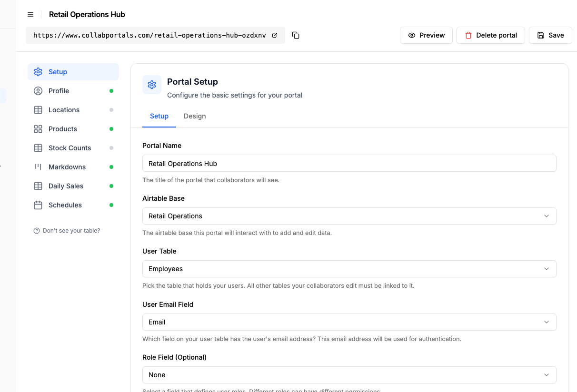Click green status dot beside Schedules
Viewport: 577px width, 392px height.
pyautogui.click(x=111, y=205)
